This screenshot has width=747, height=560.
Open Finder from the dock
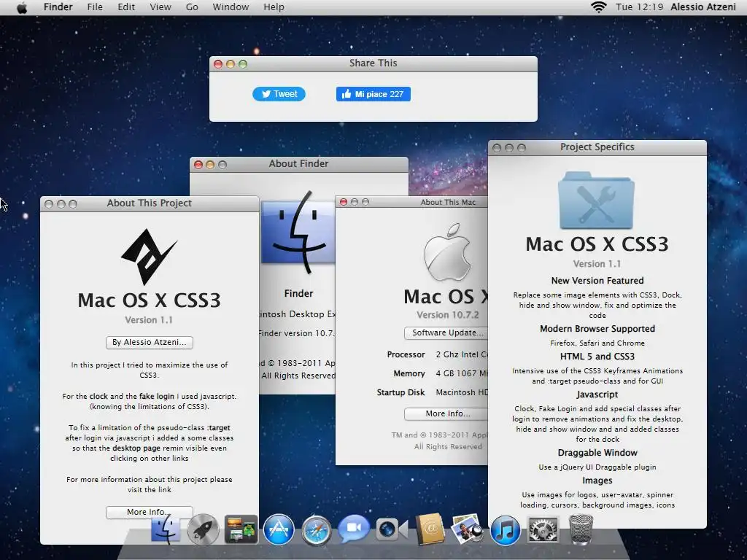pos(166,529)
